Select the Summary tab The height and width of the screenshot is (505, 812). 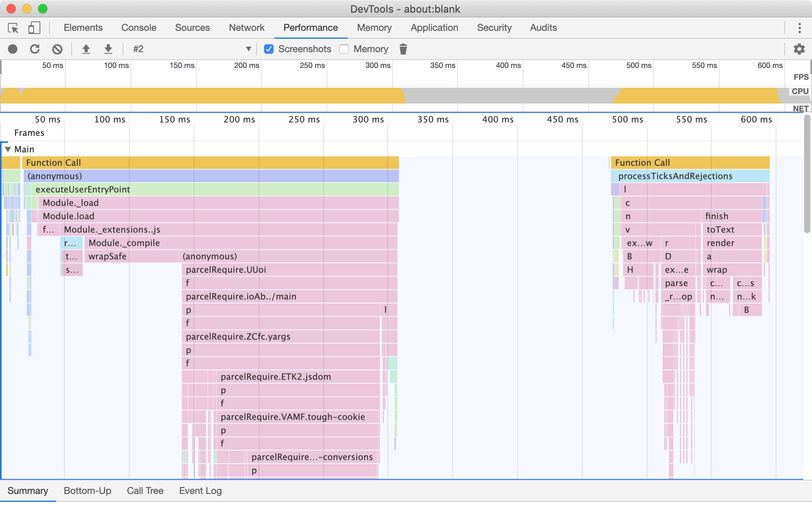coord(28,491)
